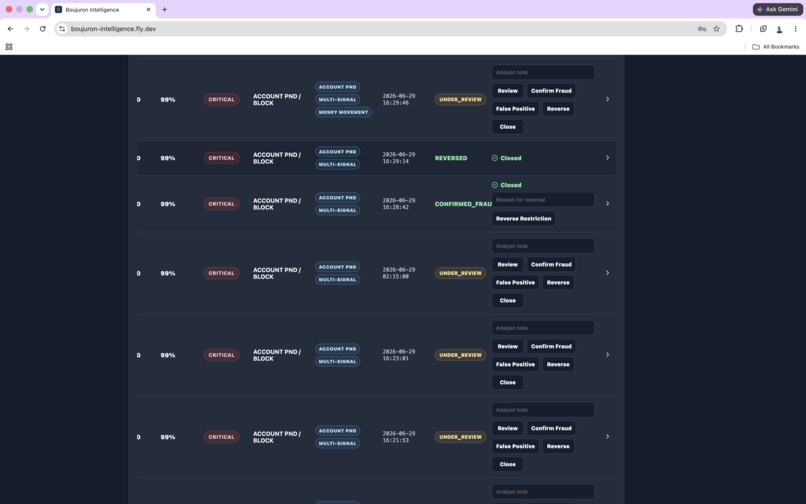Viewport: 806px width, 504px height.
Task: Focus the Analyst note field for 16:23:01 alert
Action: pos(543,328)
